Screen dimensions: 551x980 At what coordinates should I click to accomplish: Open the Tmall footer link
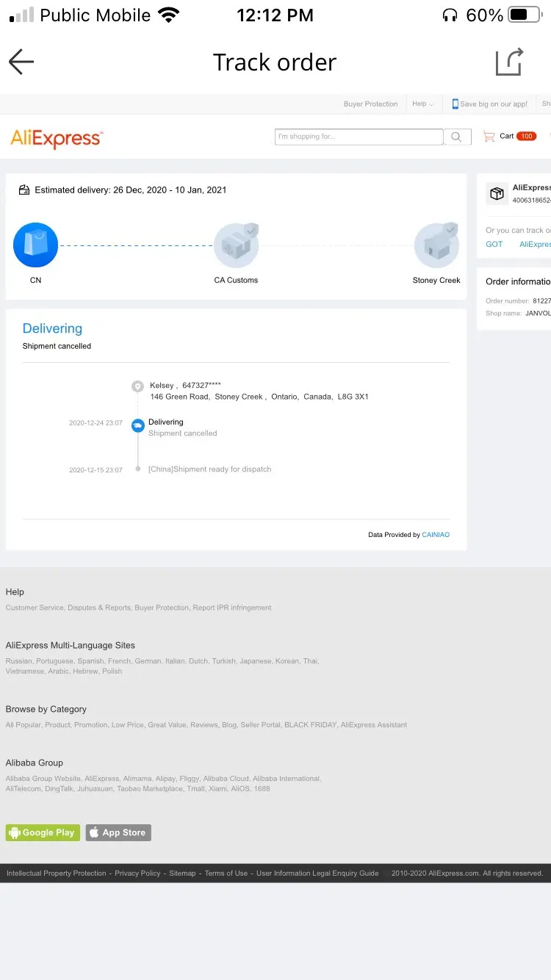coord(196,789)
